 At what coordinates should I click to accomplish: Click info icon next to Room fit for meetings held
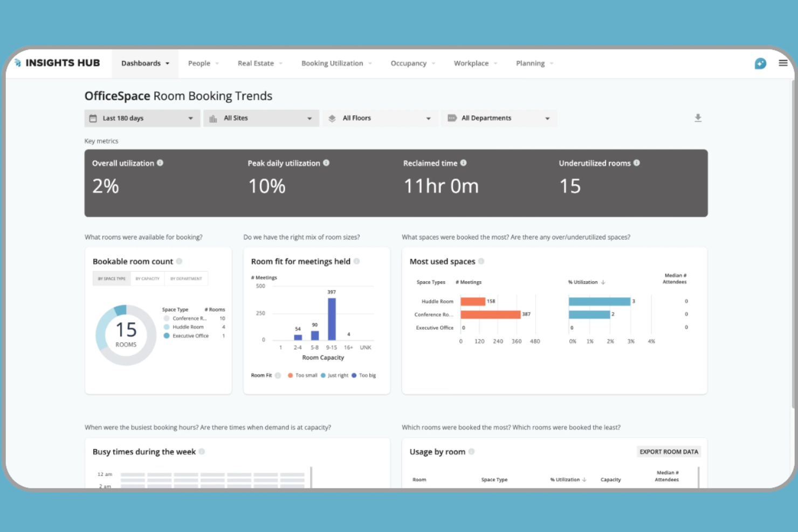pyautogui.click(x=356, y=261)
